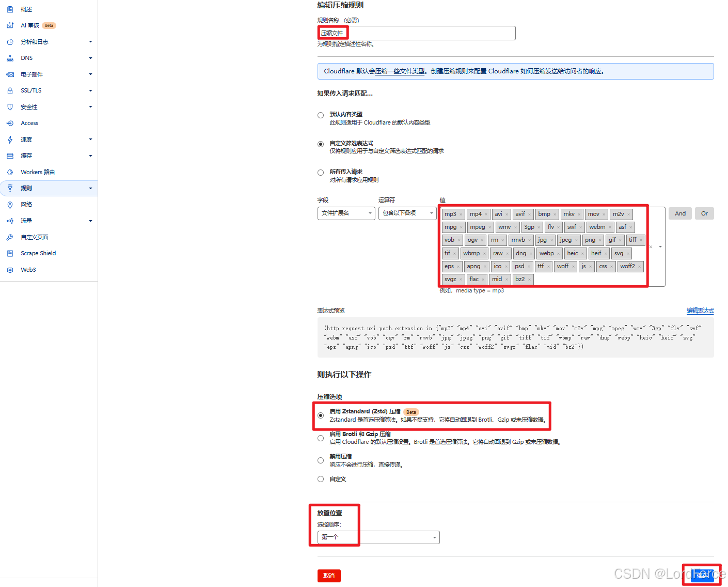
Task: Remove the mp3 extension tag
Action: (461, 214)
